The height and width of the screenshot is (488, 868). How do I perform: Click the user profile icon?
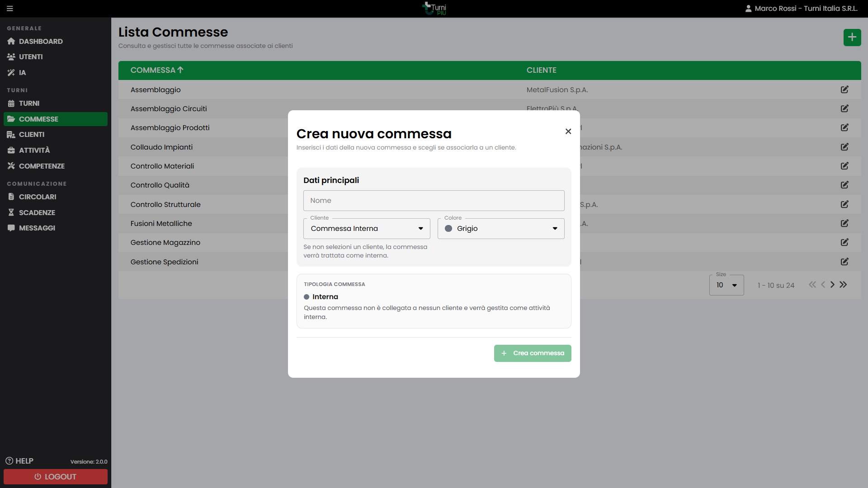tap(748, 9)
